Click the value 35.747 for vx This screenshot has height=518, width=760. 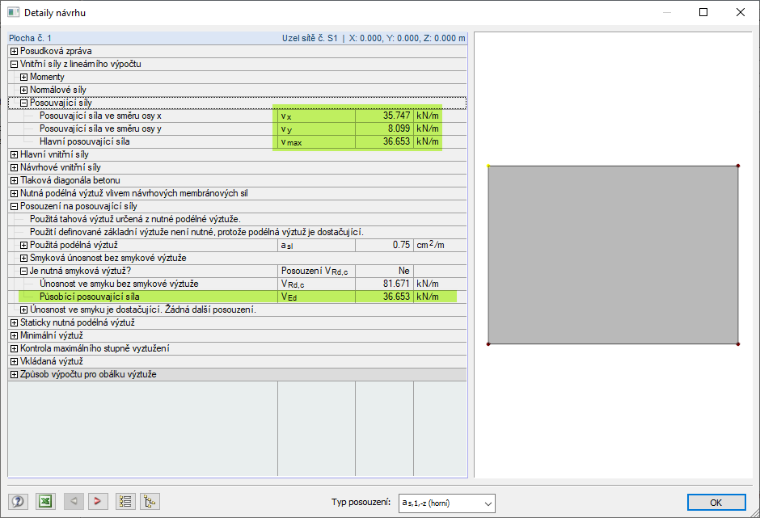(384, 116)
